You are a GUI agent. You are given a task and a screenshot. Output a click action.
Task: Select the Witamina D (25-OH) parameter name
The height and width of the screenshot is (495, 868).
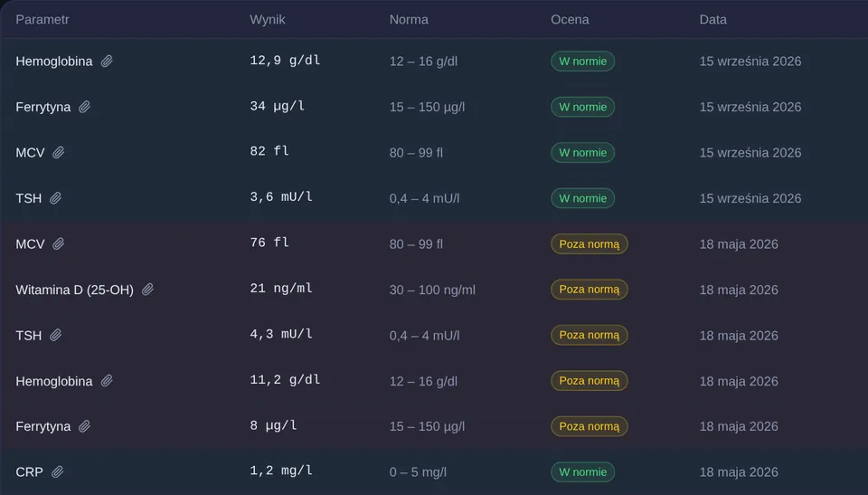(x=75, y=290)
